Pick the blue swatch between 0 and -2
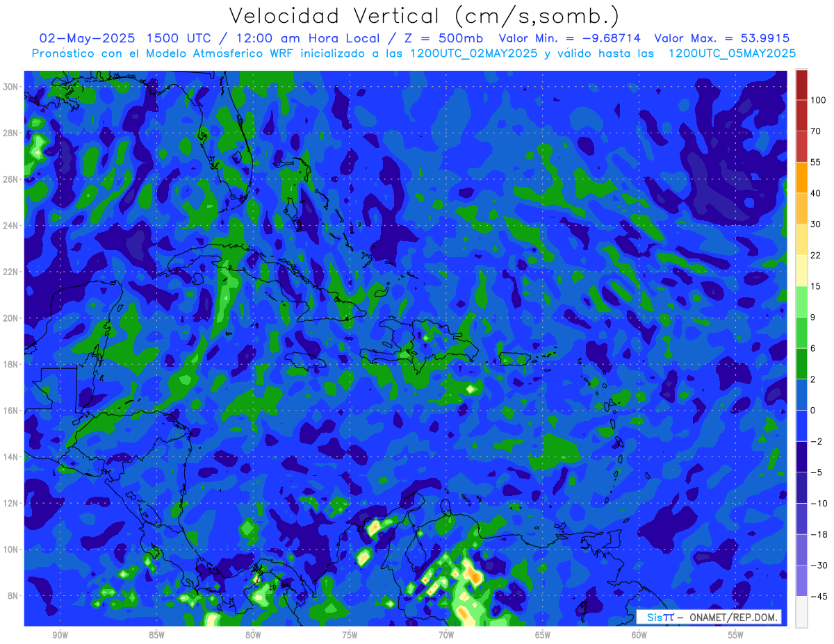 (801, 426)
